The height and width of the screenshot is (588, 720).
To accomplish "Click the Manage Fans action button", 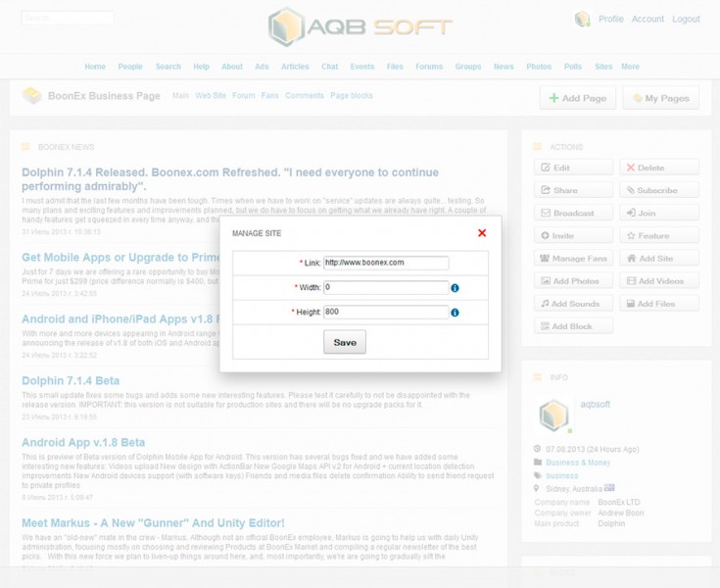I will (573, 259).
